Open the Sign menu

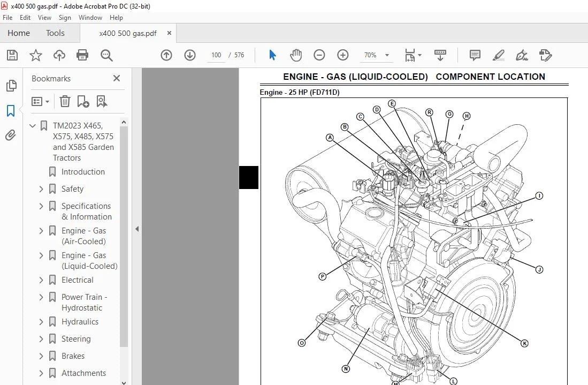[x=65, y=18]
